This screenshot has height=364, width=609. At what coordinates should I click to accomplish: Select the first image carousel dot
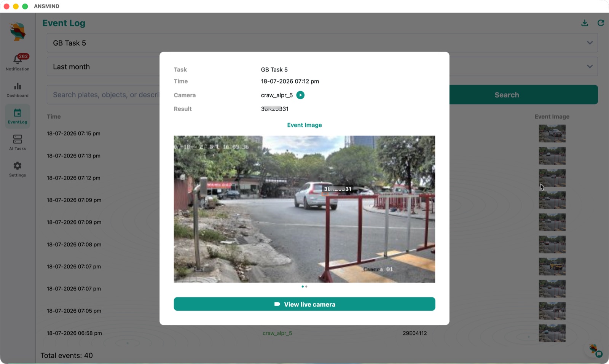(x=303, y=286)
